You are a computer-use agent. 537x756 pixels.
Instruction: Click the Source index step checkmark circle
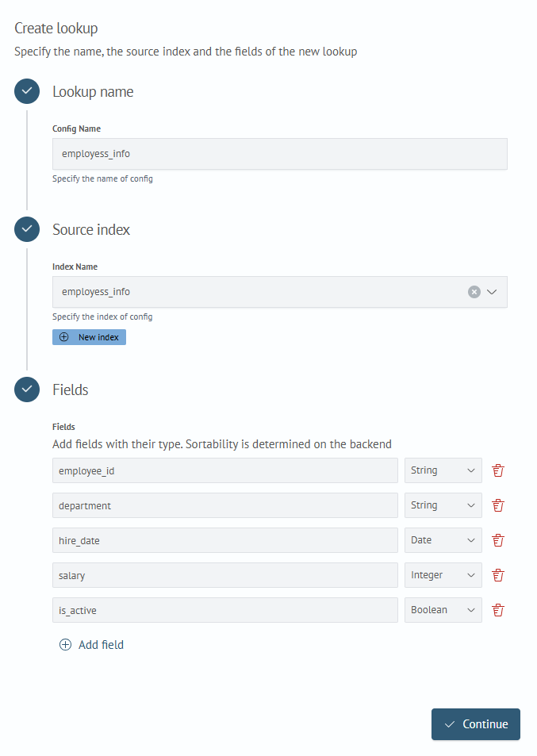27,229
